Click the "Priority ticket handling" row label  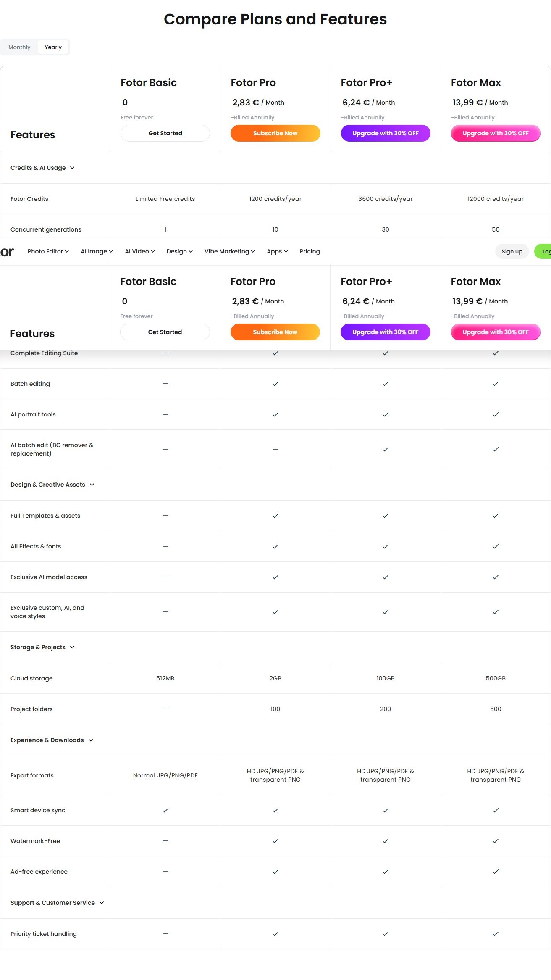click(x=44, y=934)
